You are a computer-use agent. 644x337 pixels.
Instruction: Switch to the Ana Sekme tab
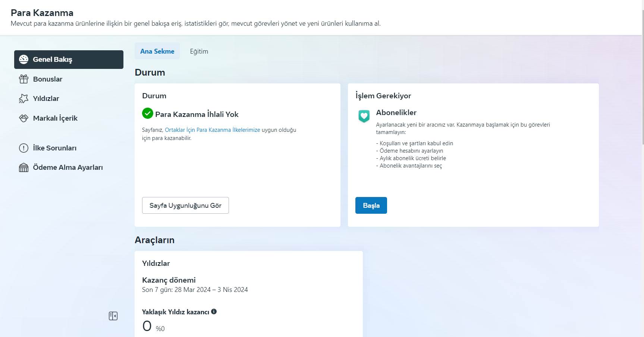point(157,51)
